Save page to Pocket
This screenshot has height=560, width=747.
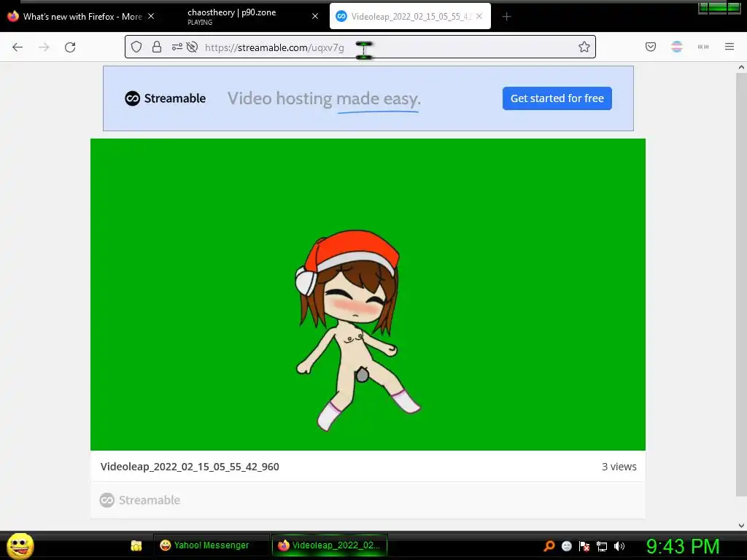click(651, 47)
